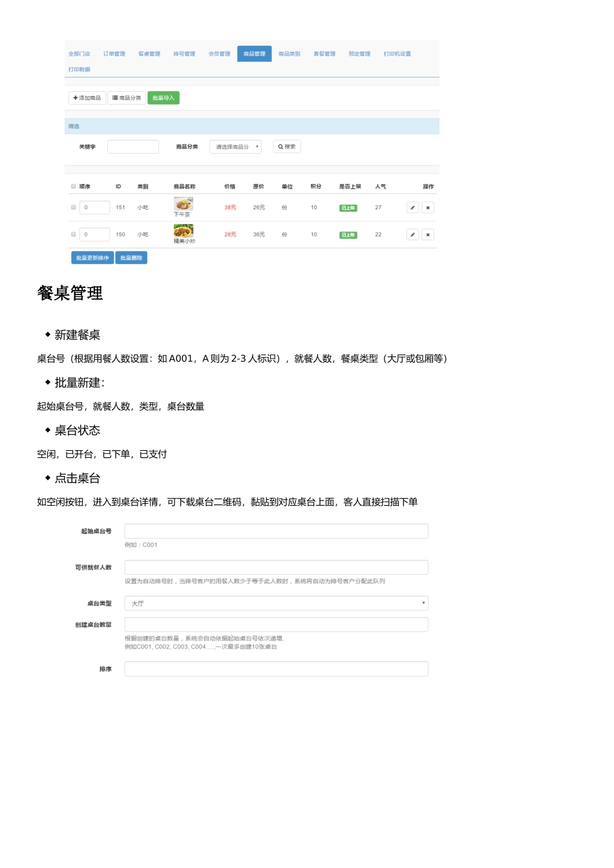
Task: Click the 点击桌台 bullet heading
Action: tap(78, 478)
